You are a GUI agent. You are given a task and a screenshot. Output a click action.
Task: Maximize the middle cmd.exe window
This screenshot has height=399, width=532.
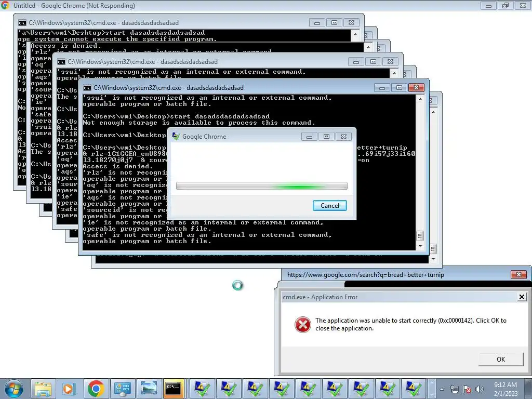click(x=373, y=62)
